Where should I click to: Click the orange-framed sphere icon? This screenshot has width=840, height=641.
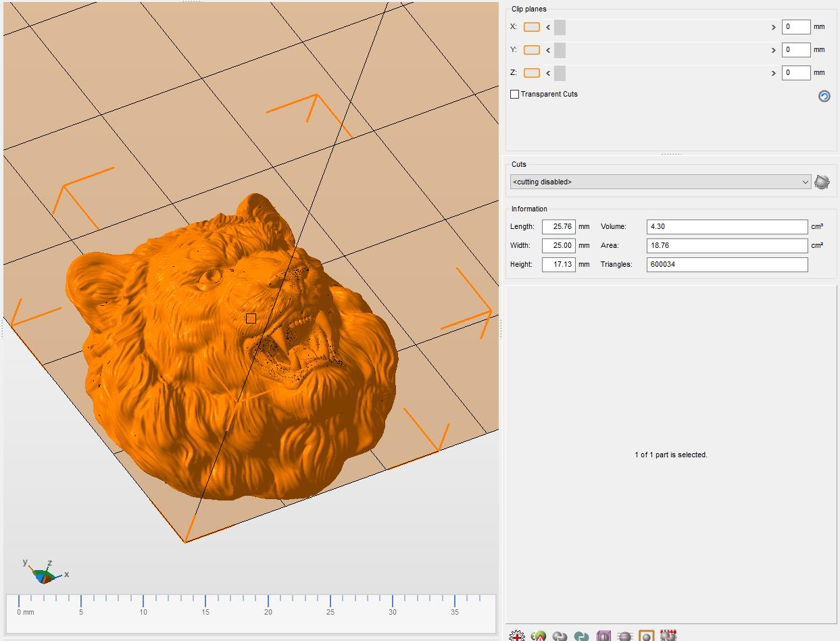coord(647,636)
